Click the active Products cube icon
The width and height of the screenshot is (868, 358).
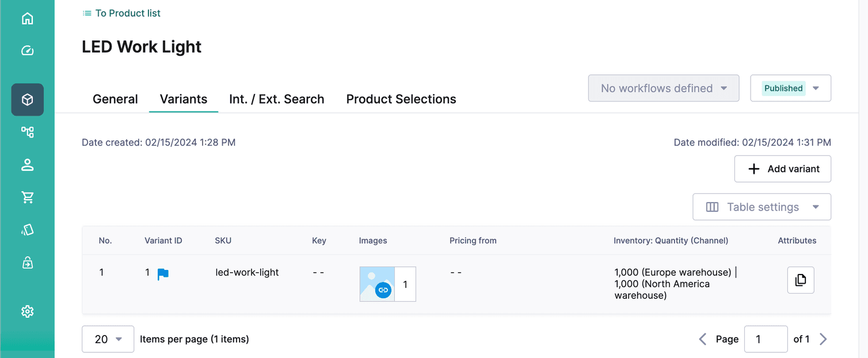tap(27, 99)
